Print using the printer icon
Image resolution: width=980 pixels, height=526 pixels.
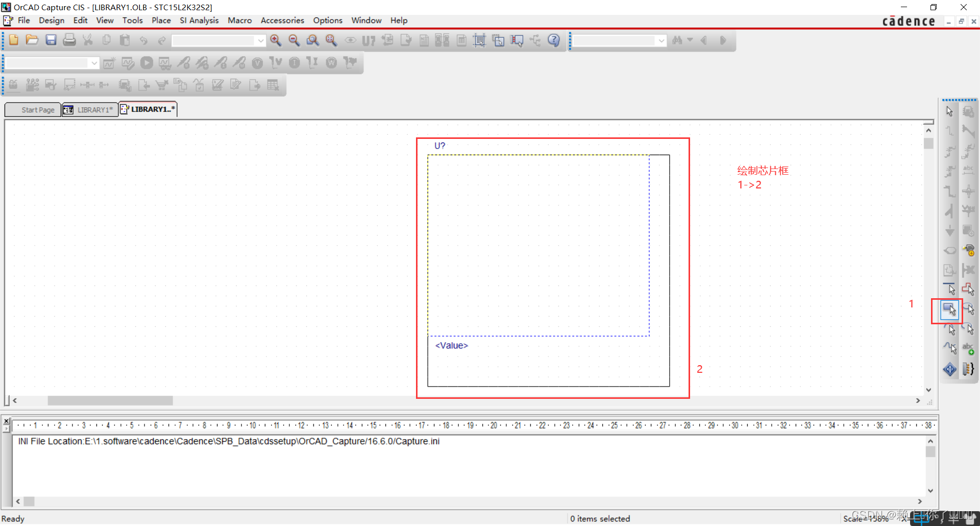69,40
